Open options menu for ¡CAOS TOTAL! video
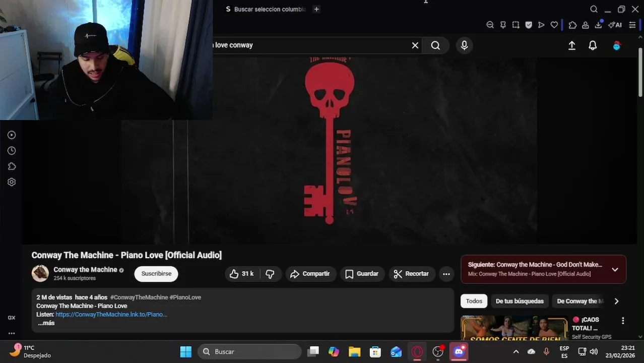Screen dimensions: 644x363 623,321
